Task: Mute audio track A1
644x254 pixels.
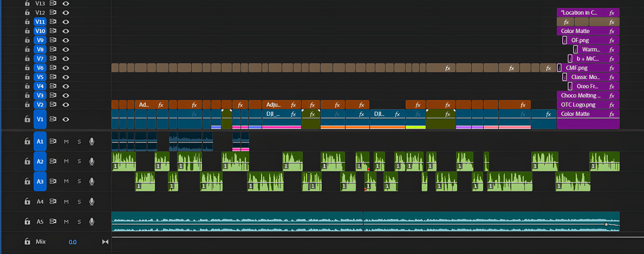Action: [66, 142]
